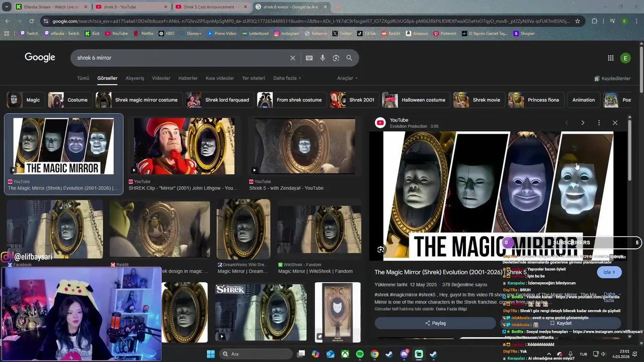Switch to the Kısa videolar tab
The width and height of the screenshot is (644, 362).
(x=220, y=78)
